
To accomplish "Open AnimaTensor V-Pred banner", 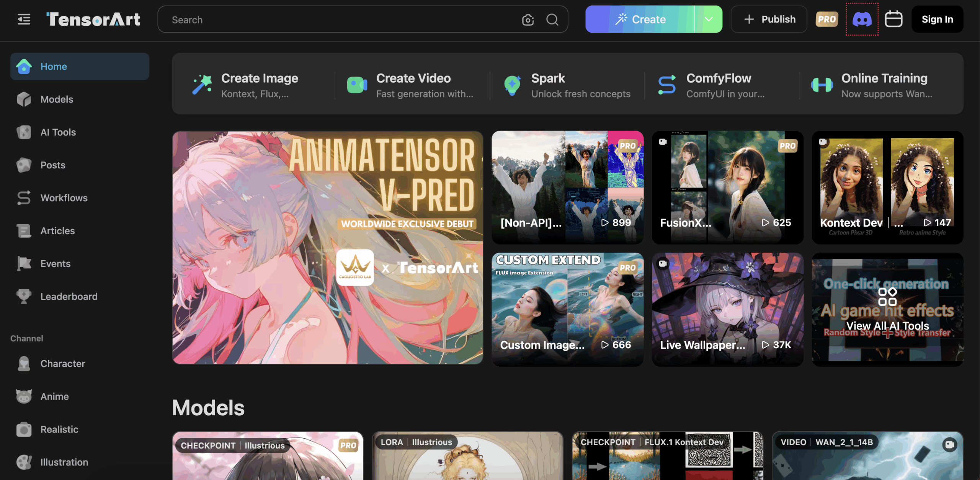I will (x=327, y=248).
